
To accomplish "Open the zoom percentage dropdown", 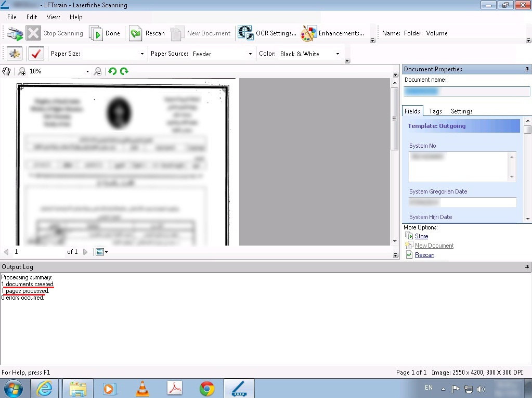I will coord(87,72).
